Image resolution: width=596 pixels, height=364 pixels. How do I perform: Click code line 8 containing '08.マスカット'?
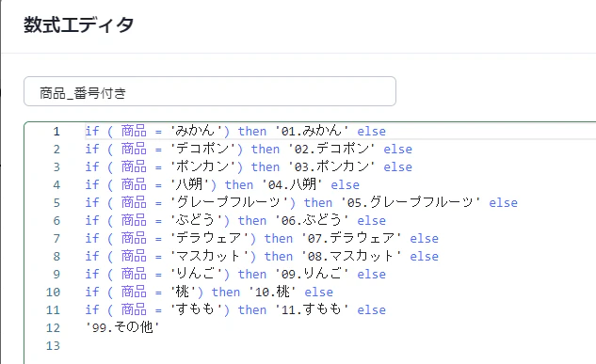tap(262, 256)
